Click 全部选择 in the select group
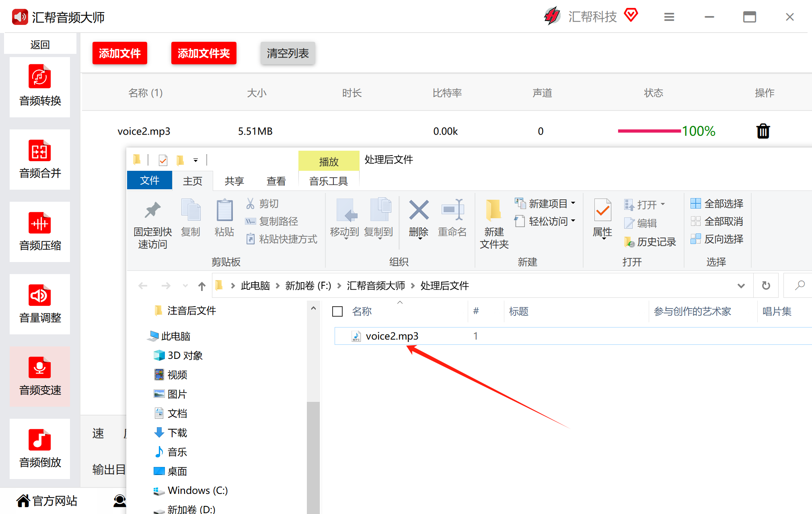Viewport: 812px width, 514px height. (x=717, y=203)
